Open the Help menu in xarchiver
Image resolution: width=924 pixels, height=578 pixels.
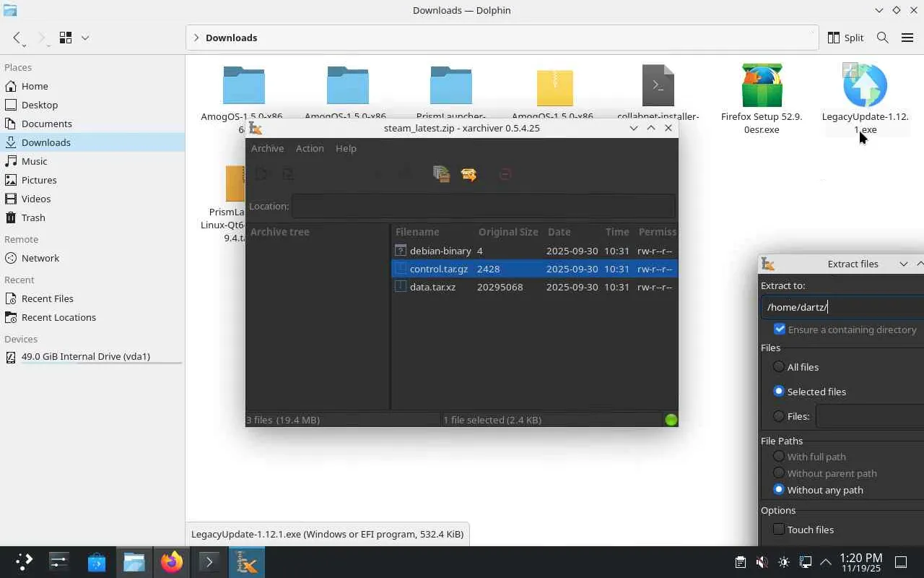pyautogui.click(x=346, y=148)
